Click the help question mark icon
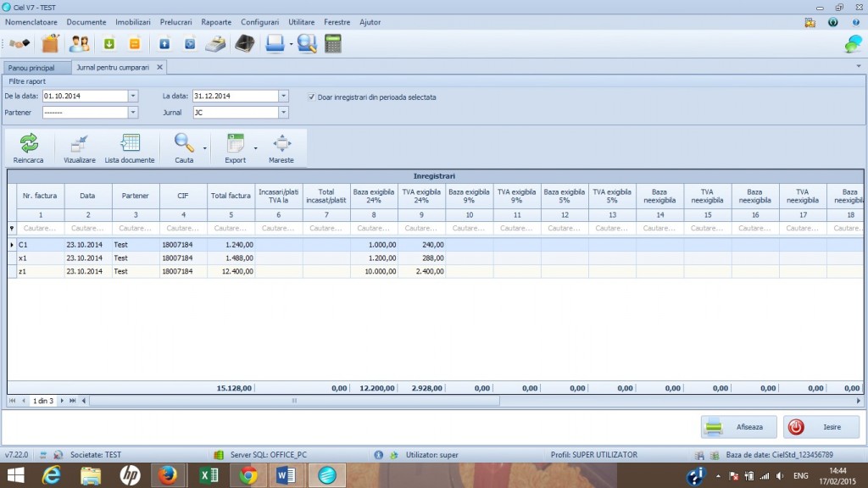868x488 pixels. (x=856, y=22)
